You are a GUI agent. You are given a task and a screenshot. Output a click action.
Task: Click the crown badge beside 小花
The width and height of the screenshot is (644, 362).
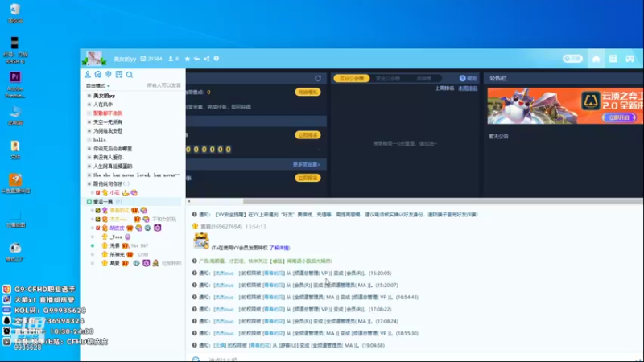click(126, 192)
